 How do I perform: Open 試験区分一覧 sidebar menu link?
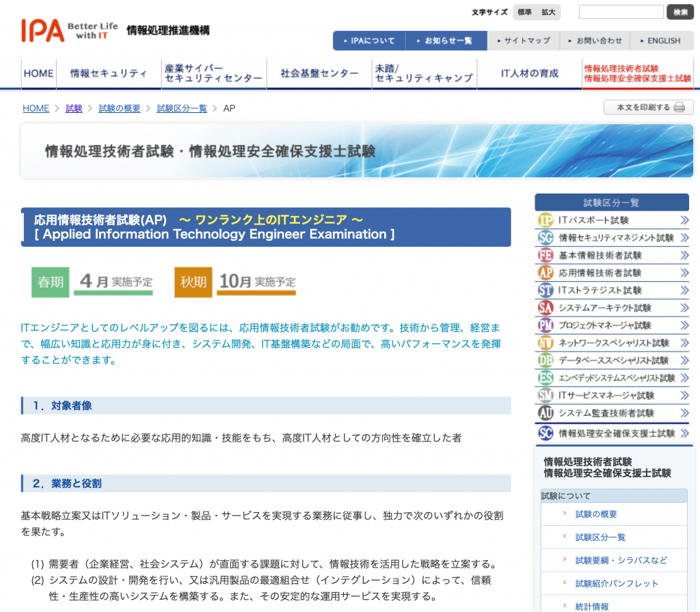[600, 537]
